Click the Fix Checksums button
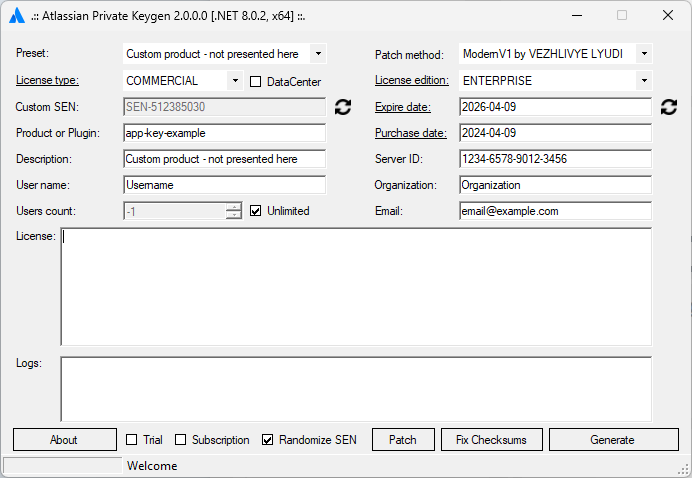 pyautogui.click(x=492, y=440)
